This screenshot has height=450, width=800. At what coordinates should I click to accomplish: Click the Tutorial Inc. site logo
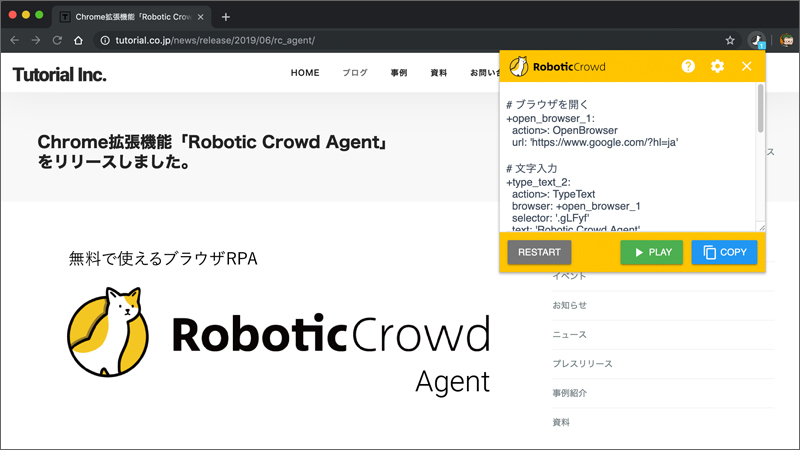tap(60, 74)
